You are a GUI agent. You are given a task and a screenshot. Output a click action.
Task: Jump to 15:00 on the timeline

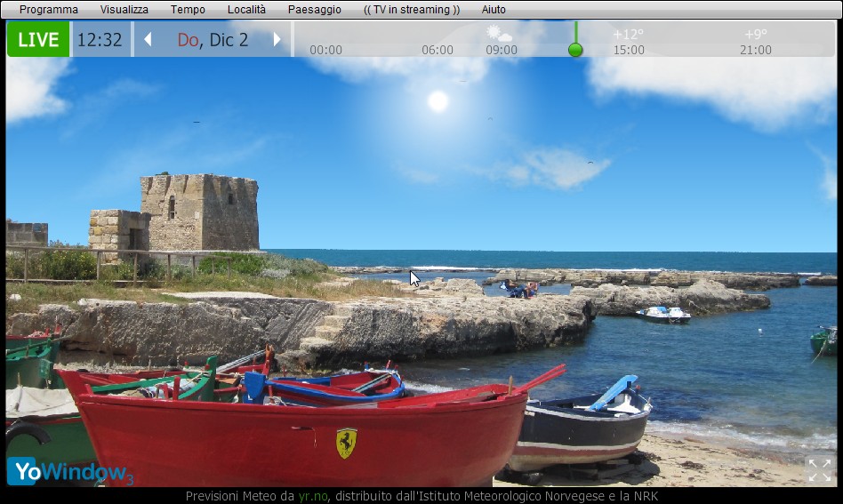[x=629, y=50]
